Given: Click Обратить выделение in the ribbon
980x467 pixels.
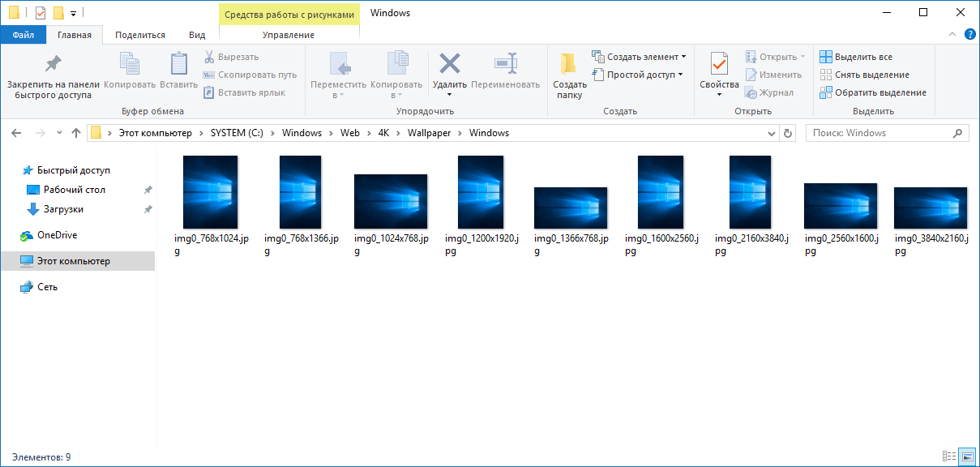Looking at the screenshot, I should pyautogui.click(x=873, y=92).
